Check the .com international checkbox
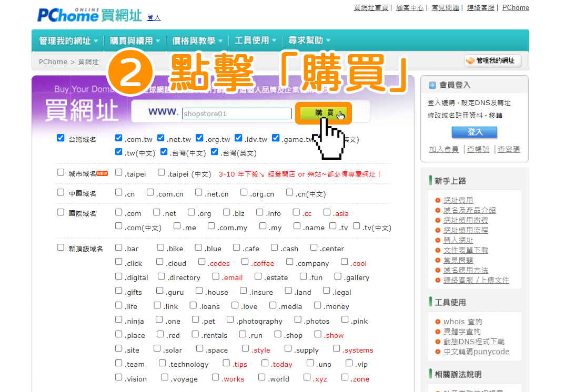 coord(119,212)
